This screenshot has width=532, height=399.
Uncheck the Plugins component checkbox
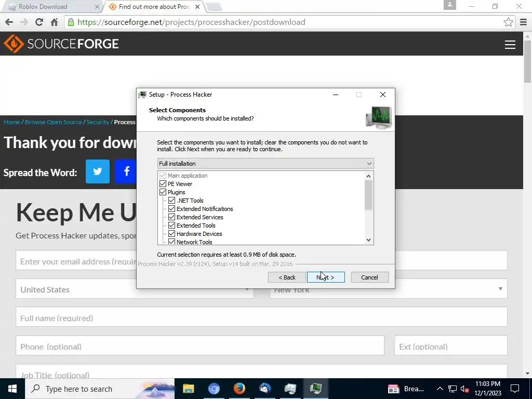(163, 192)
